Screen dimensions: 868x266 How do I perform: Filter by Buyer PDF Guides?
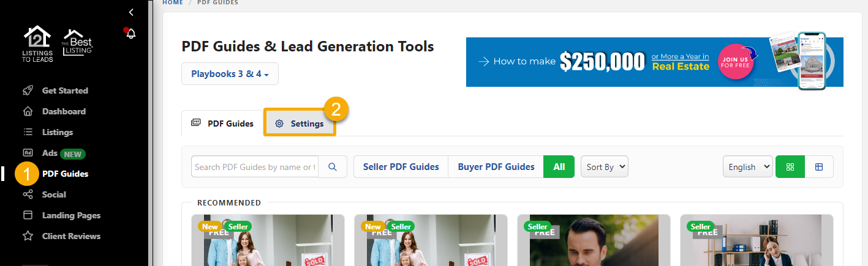pos(496,167)
